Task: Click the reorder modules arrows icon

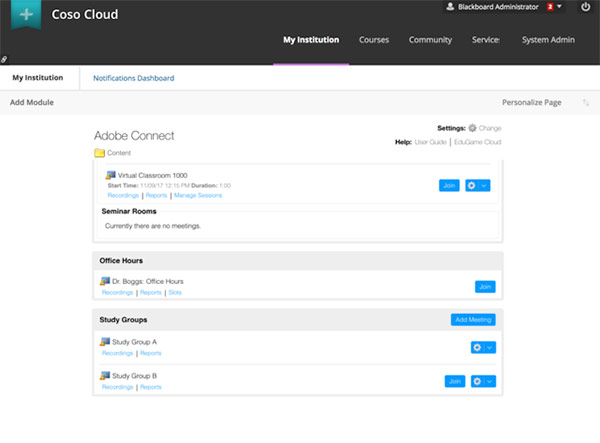Action: click(585, 103)
